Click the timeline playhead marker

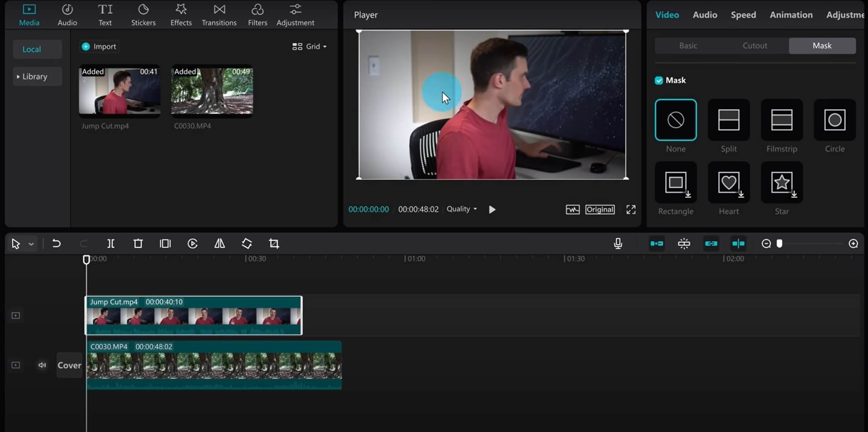(x=86, y=259)
